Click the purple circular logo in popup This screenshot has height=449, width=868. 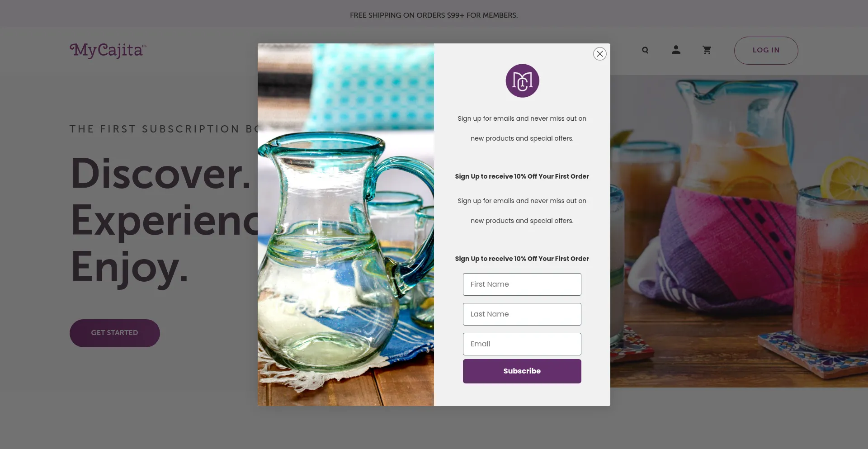tap(522, 80)
